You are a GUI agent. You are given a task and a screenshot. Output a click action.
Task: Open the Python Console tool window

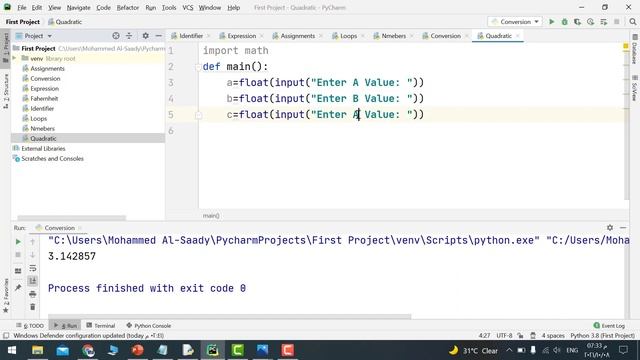tap(149, 326)
